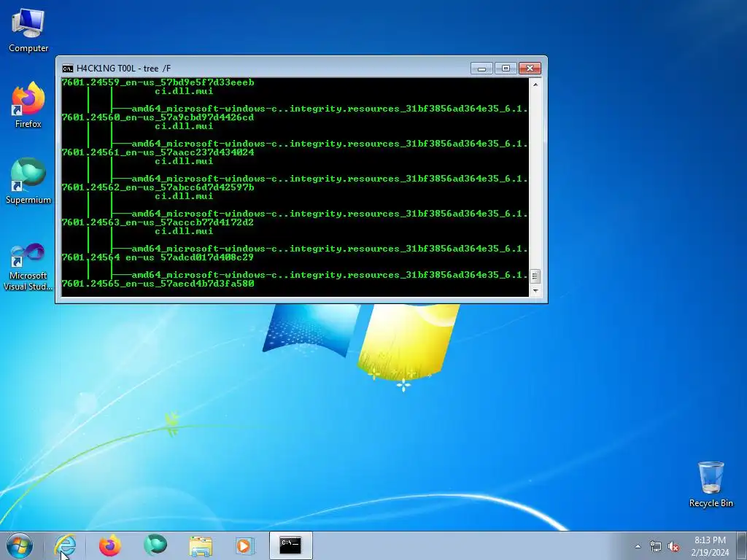
Task: Maximize the H4CK1NG T00L window
Action: [506, 69]
